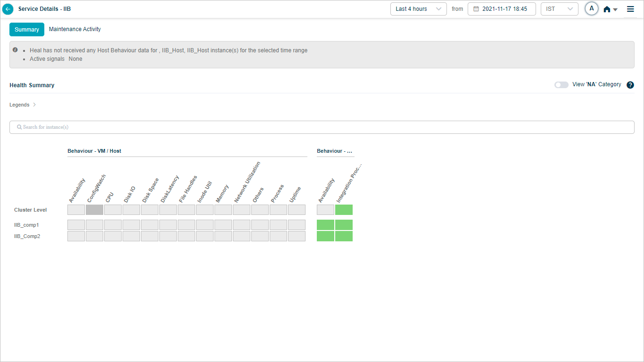
Task: Expand the Legends section
Action: click(x=23, y=105)
